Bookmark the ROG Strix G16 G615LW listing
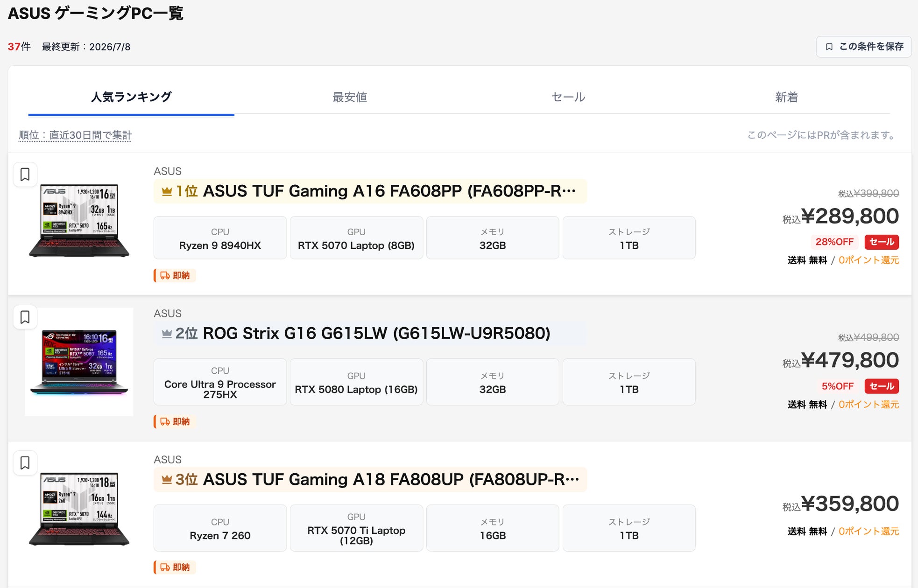This screenshot has width=918, height=588. (25, 317)
